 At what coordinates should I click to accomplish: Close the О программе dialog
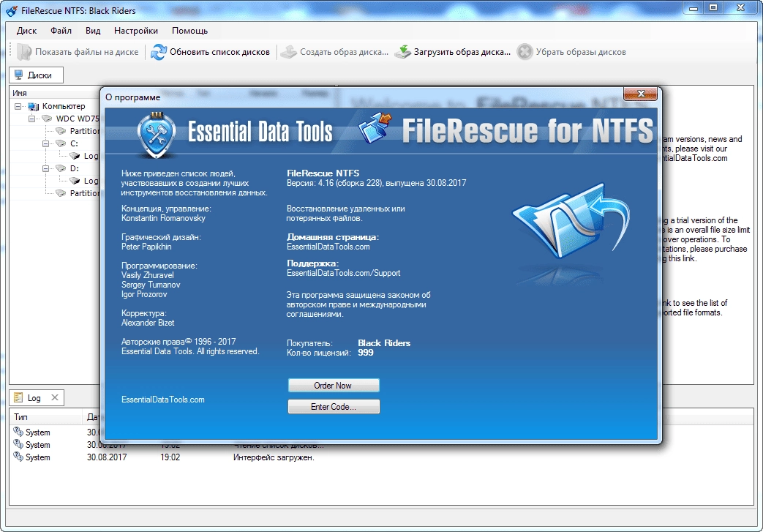click(x=640, y=94)
